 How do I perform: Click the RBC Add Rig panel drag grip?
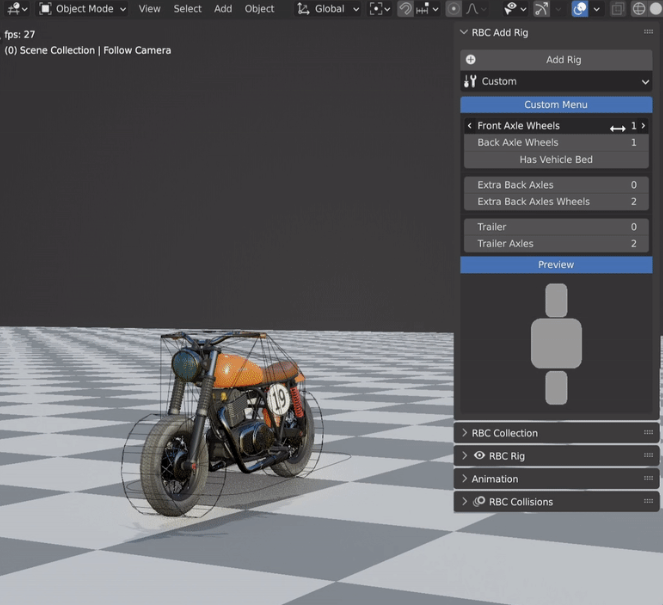point(648,32)
